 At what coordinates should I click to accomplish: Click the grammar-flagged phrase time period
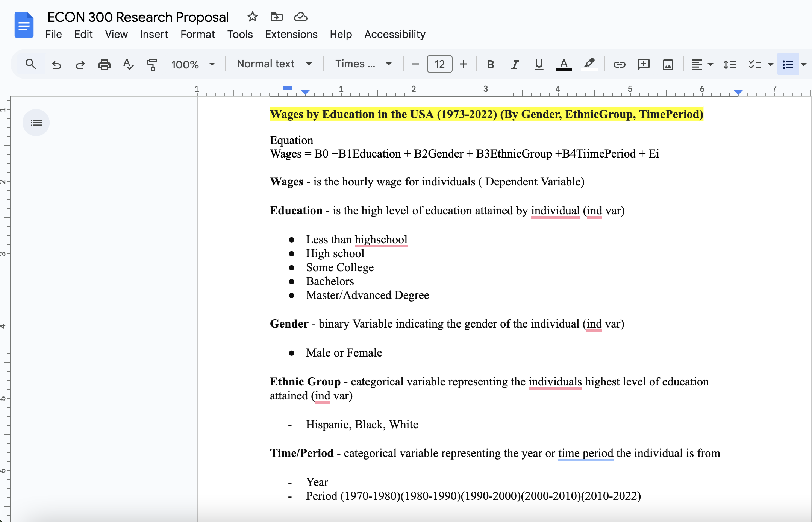586,453
